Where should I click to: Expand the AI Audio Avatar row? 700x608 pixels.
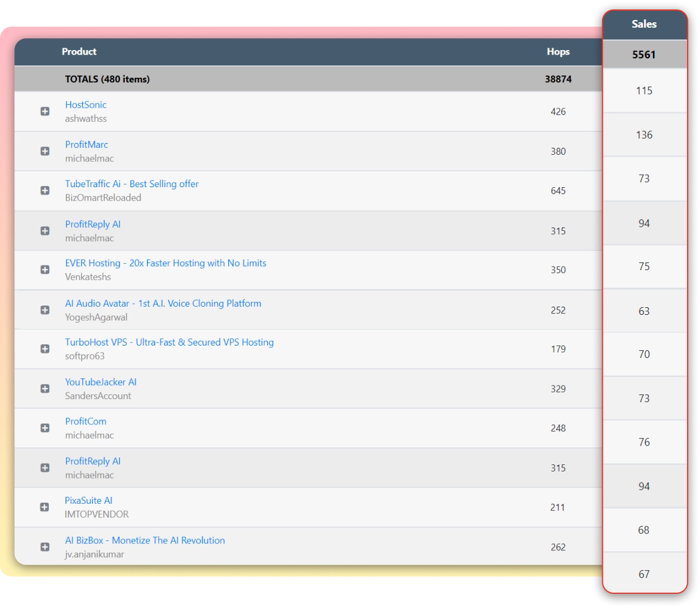coord(45,310)
